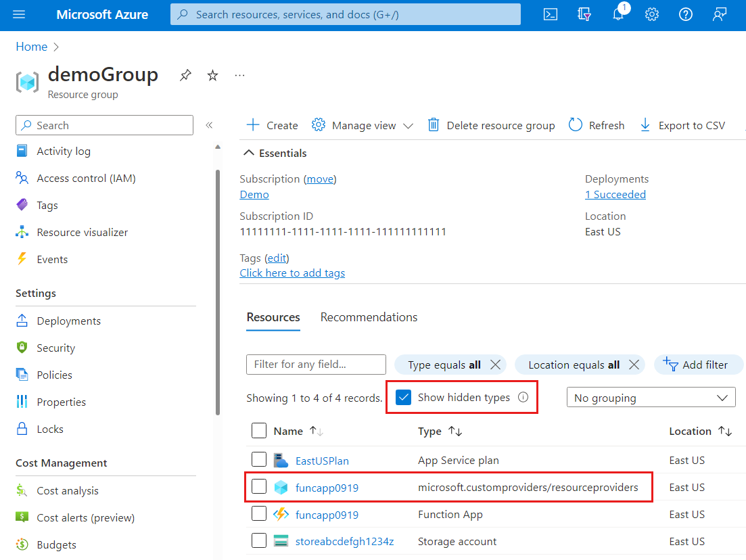This screenshot has width=746, height=560.
Task: Open the Activity log blade
Action: coord(62,151)
